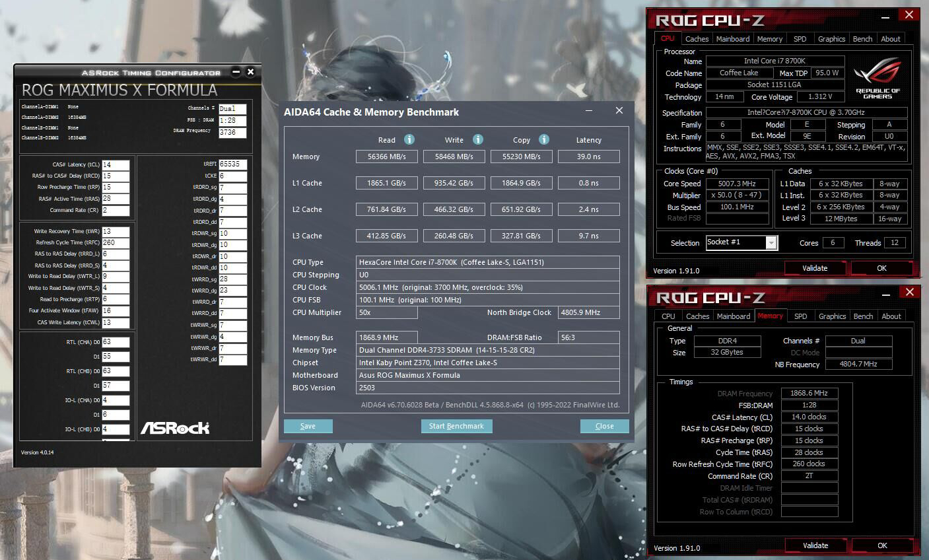Click Memory Copy value 55230 MB/s

(522, 157)
